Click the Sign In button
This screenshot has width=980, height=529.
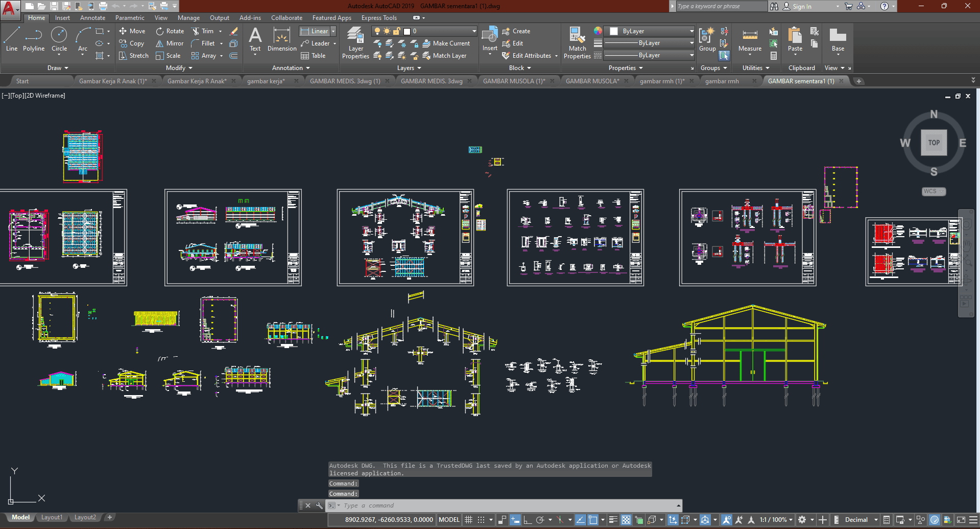801,6
